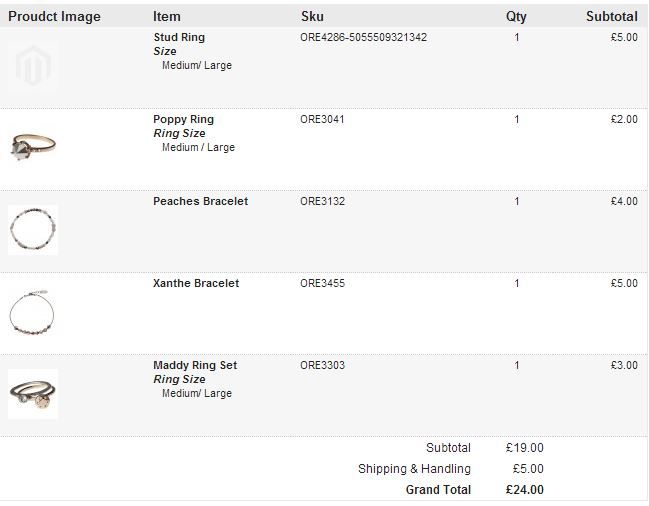Click the Qty column header
The image size is (649, 506).
click(x=516, y=17)
